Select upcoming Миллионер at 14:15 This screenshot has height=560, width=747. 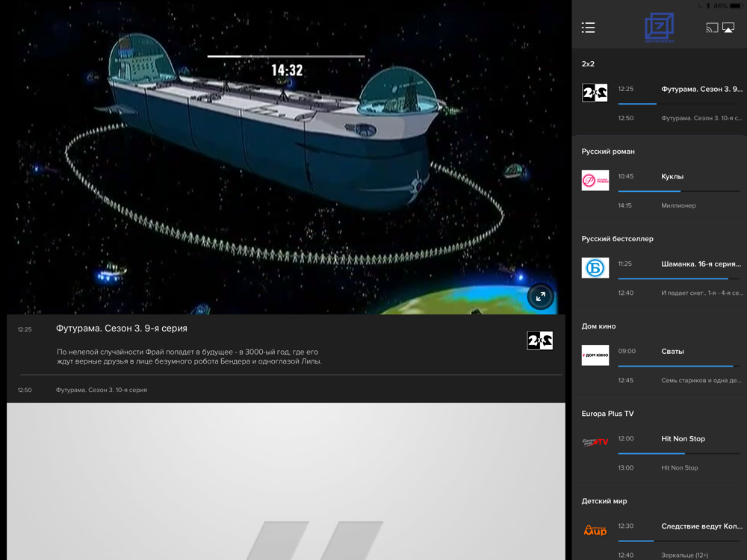678,206
